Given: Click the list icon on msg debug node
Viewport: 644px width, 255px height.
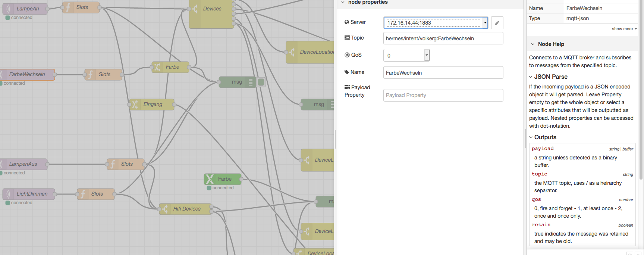Looking at the screenshot, I should tap(251, 82).
